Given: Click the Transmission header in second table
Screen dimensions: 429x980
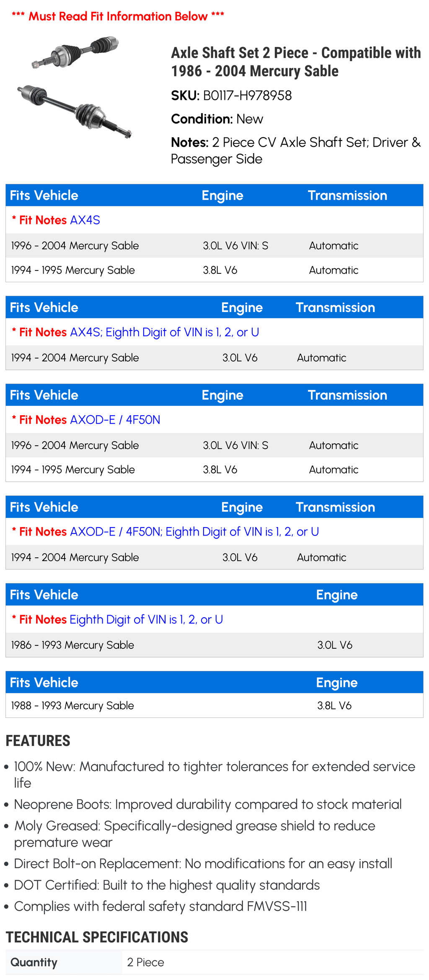Looking at the screenshot, I should point(335,307).
